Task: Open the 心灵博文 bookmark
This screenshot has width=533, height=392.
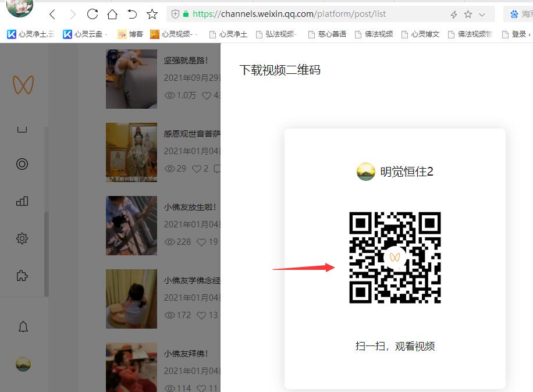Action: tap(420, 34)
